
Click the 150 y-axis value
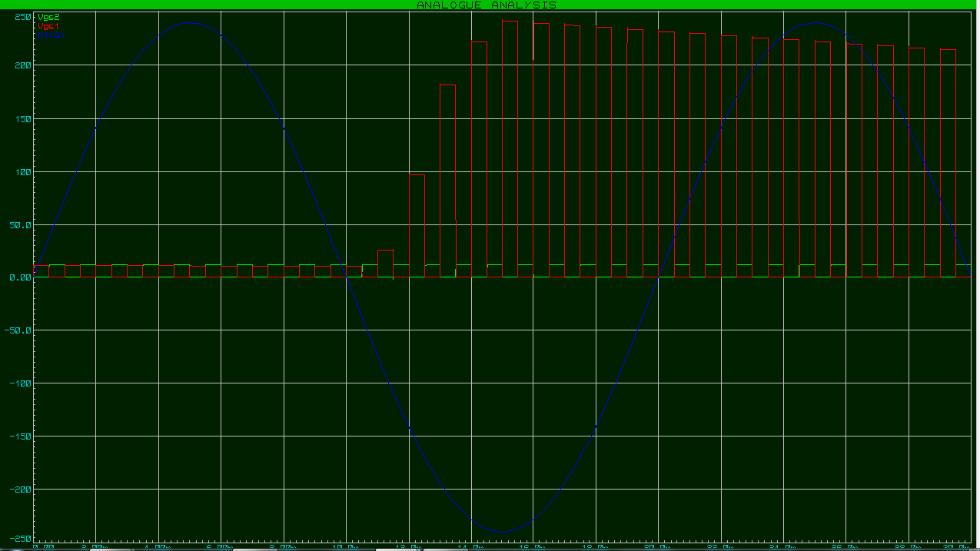[22, 119]
